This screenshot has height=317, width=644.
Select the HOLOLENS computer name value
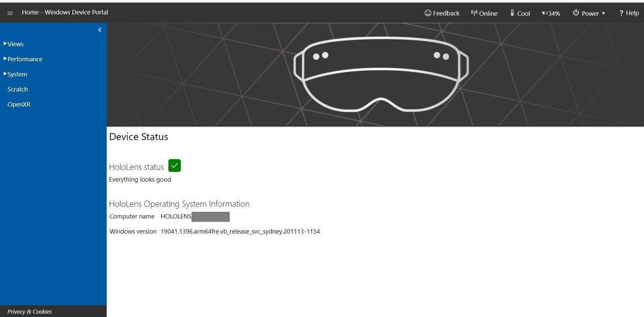[x=195, y=216]
